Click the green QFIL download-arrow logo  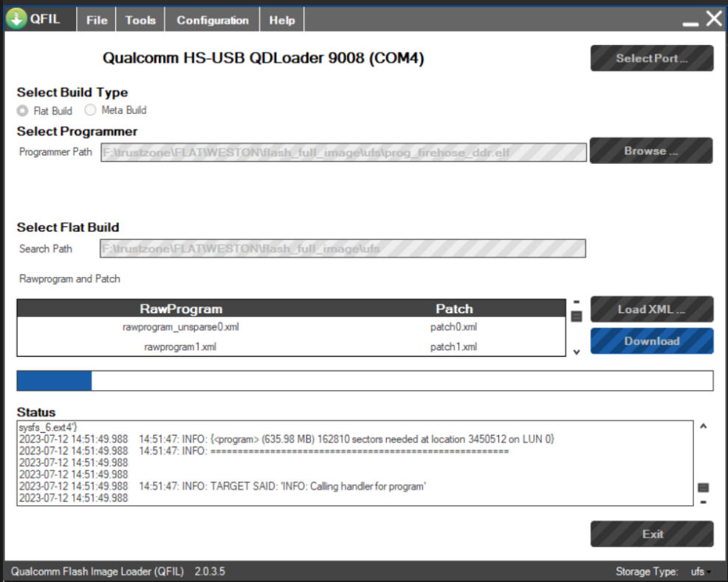(16, 19)
